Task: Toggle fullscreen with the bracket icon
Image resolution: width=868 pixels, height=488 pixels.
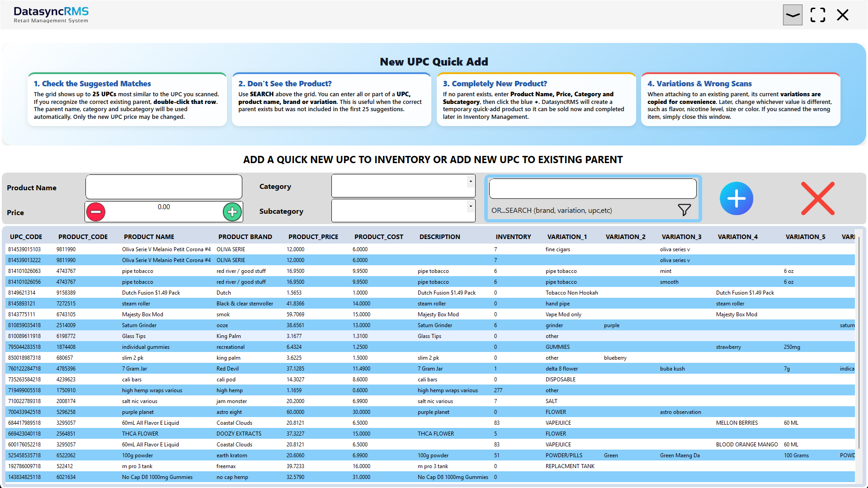Action: 817,15
